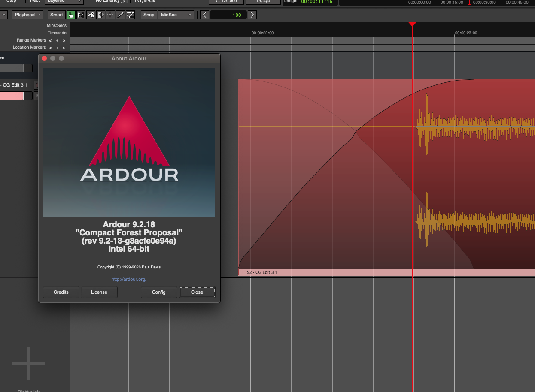Click the nudge backward arrow
This screenshot has height=392, width=535.
coord(204,15)
